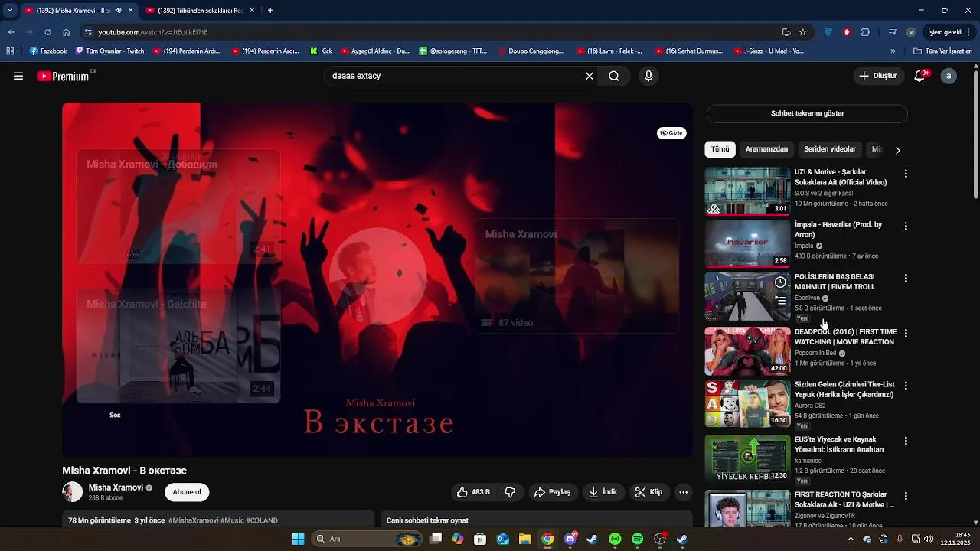The height and width of the screenshot is (551, 980).
Task: Clear the search box with the X
Action: (x=590, y=76)
